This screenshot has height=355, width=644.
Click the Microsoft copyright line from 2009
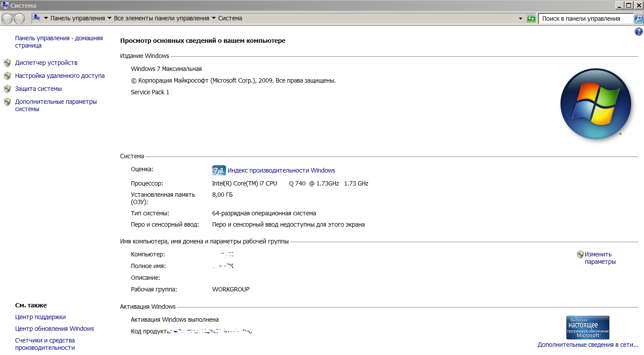click(233, 80)
